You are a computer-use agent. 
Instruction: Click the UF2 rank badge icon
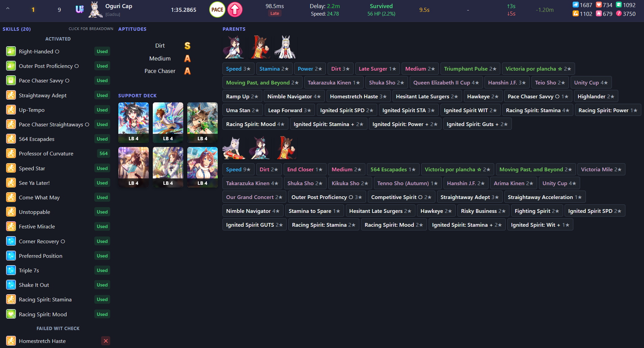tap(80, 9)
